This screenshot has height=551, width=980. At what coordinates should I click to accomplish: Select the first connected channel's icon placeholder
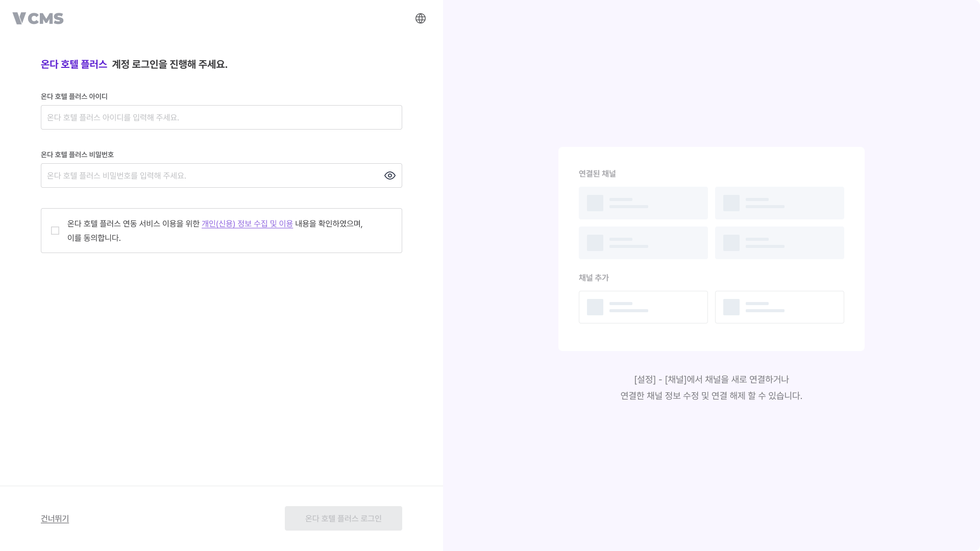(595, 203)
